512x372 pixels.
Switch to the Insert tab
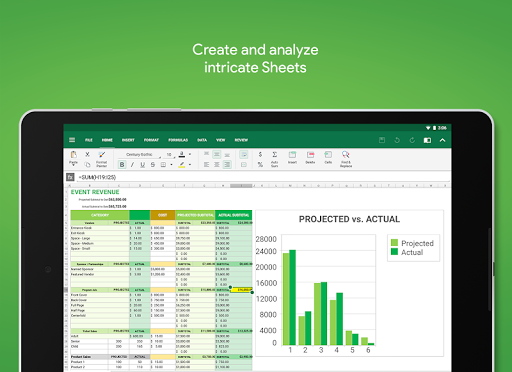128,140
